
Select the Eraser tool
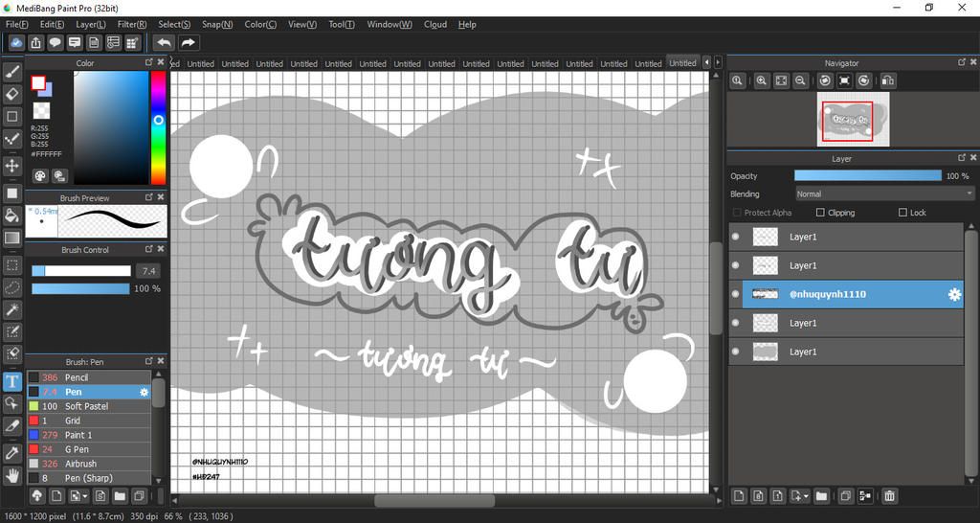coord(11,95)
